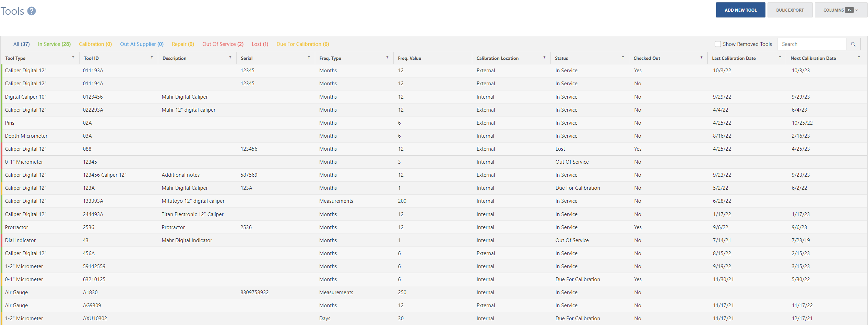Switch to the In Service (28) tab
868x325 pixels.
(x=54, y=44)
